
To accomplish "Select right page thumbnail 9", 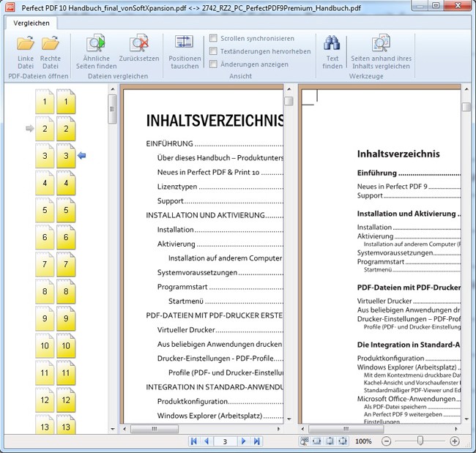I will point(66,318).
